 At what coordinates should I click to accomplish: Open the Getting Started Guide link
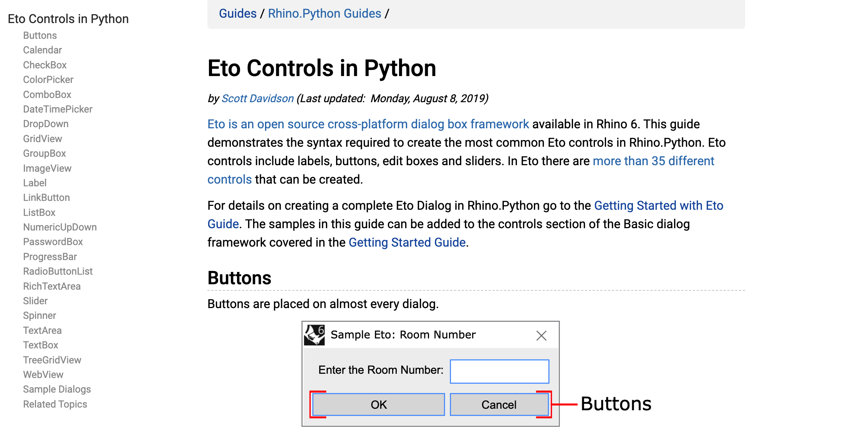[407, 242]
